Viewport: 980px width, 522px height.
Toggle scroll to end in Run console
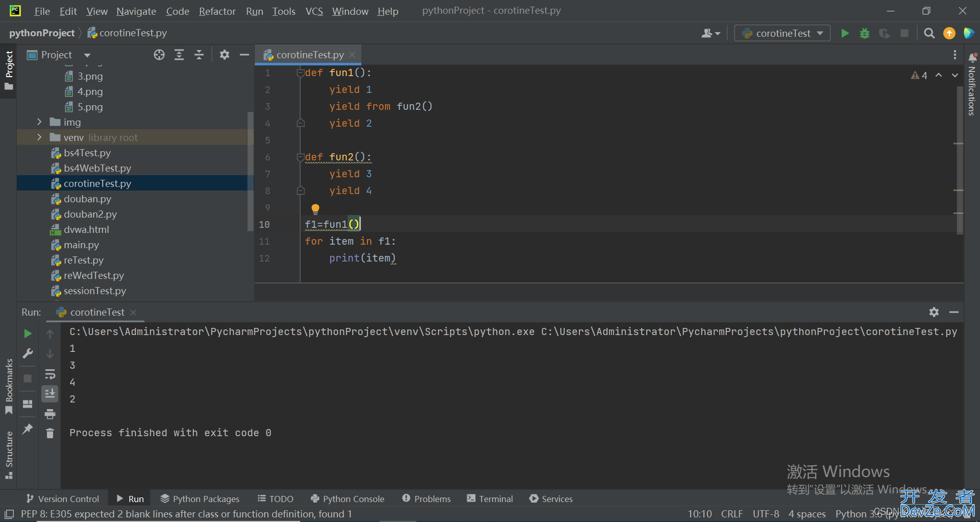tap(50, 394)
